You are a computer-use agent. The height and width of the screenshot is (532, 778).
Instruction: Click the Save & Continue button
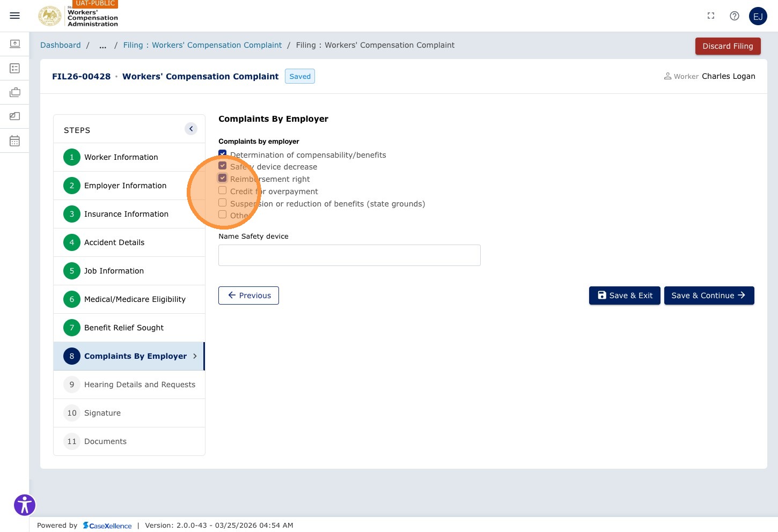coord(709,295)
